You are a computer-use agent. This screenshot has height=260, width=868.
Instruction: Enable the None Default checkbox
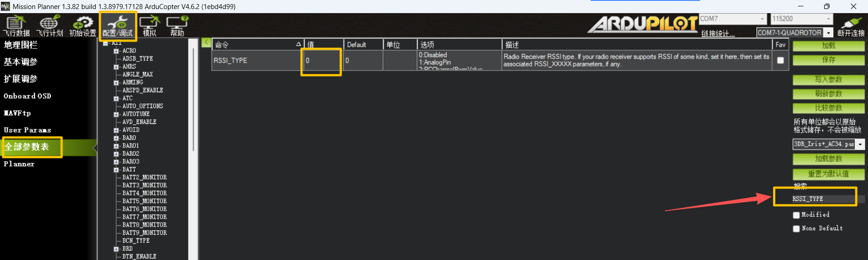[797, 229]
